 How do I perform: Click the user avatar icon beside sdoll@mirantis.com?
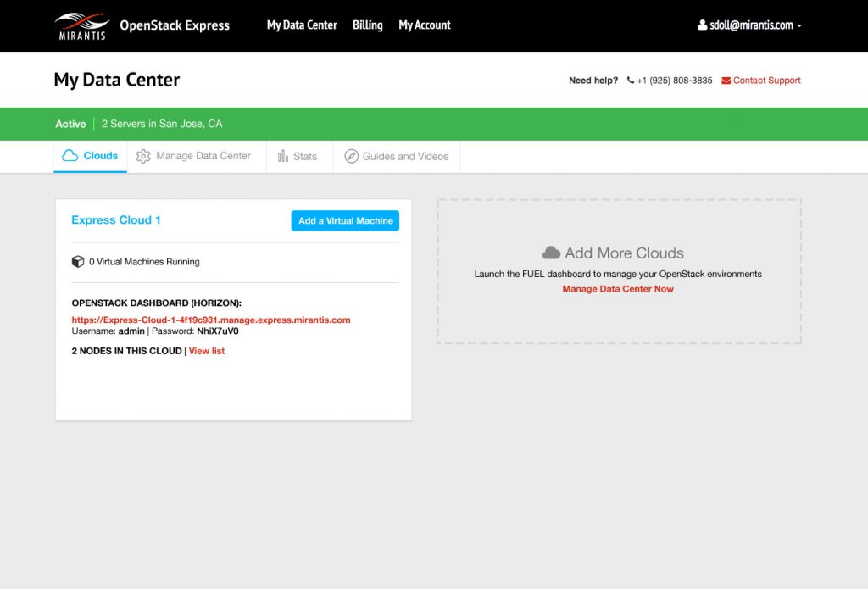(x=702, y=25)
